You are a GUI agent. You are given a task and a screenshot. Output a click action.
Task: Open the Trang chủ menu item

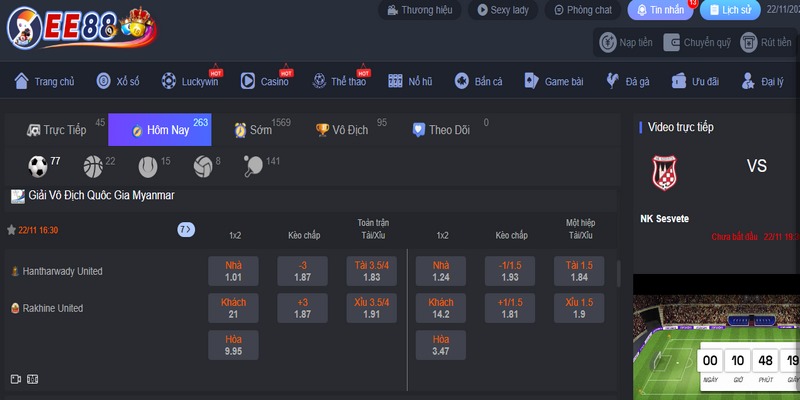[x=49, y=81]
